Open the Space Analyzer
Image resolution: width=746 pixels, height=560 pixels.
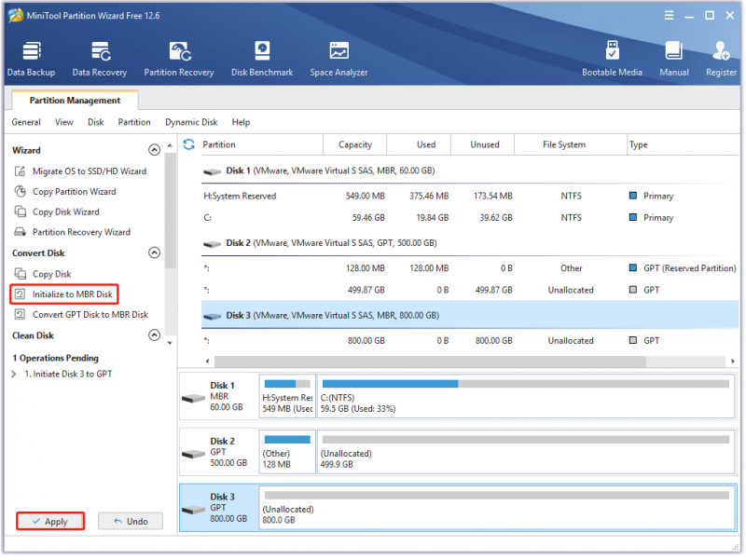tap(339, 59)
